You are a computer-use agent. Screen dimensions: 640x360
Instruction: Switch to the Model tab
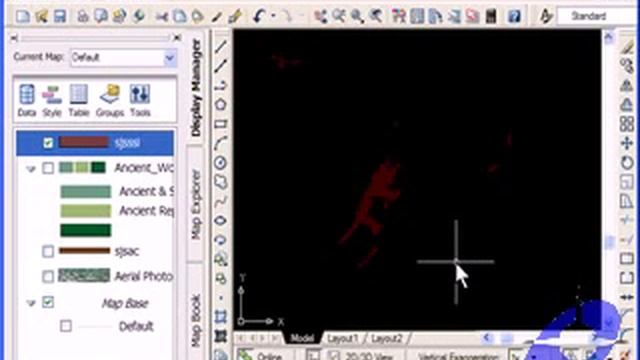point(302,338)
